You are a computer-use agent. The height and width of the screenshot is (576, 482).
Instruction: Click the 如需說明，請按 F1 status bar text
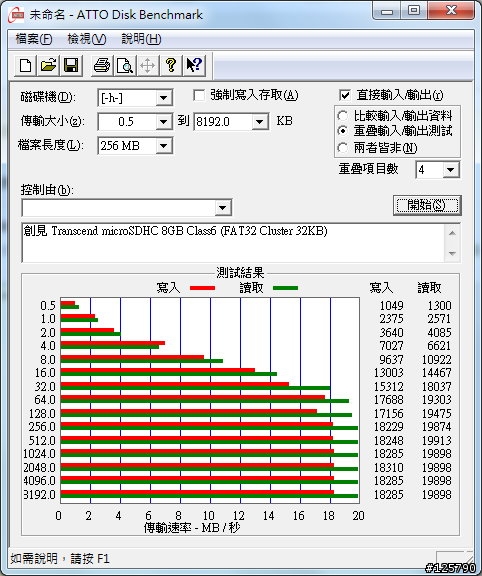[x=60, y=559]
